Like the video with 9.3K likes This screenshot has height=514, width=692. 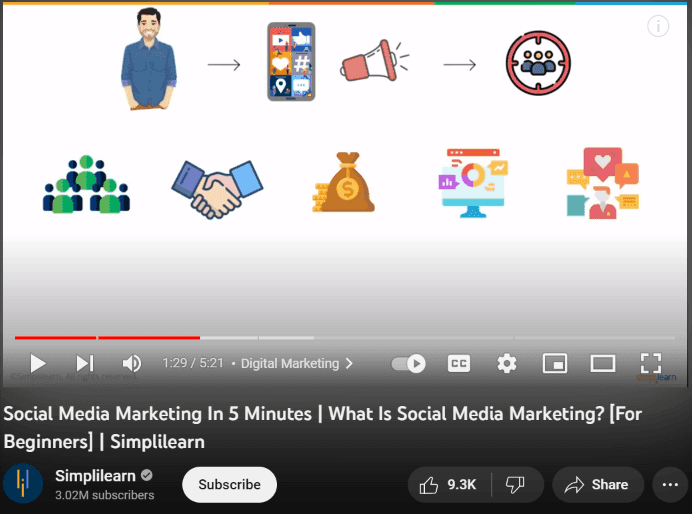(448, 485)
